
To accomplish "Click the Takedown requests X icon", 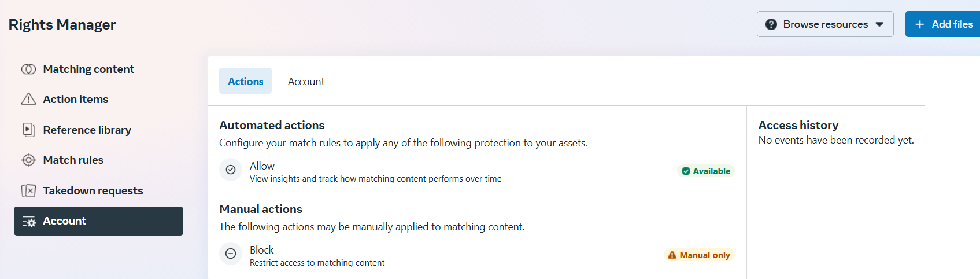I will pos(28,190).
